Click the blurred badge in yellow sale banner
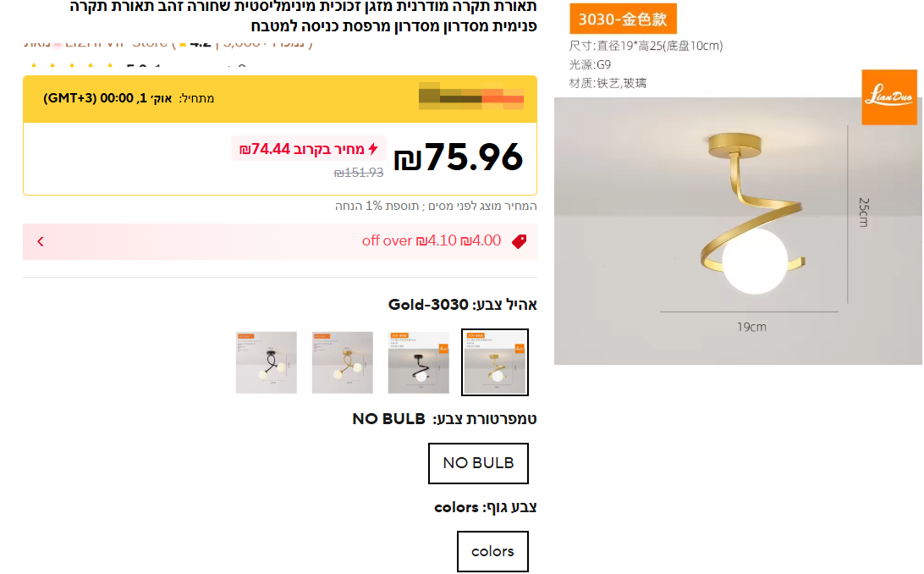 [471, 97]
